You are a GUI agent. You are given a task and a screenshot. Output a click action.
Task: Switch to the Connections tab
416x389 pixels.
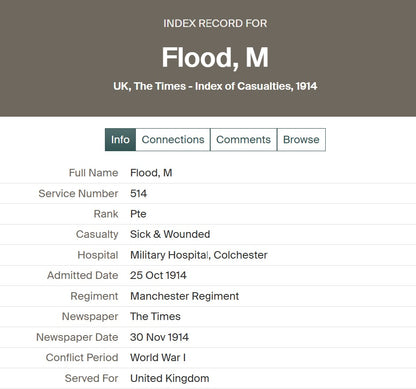coord(173,140)
